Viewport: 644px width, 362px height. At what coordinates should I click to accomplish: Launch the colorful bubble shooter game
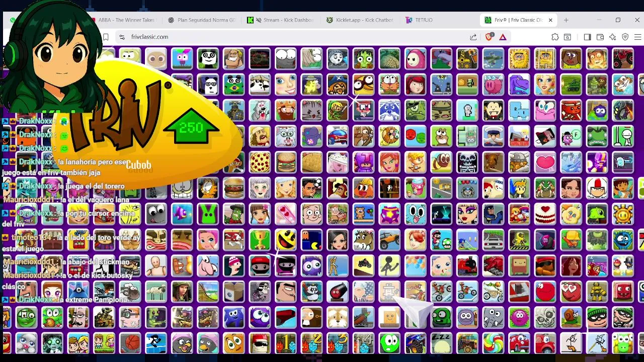click(x=415, y=265)
